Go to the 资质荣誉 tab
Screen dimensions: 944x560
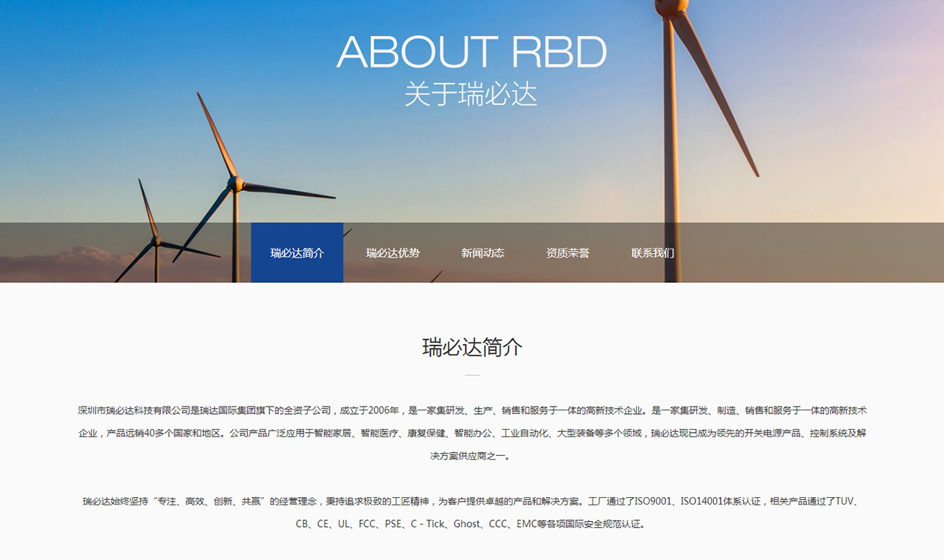click(568, 252)
